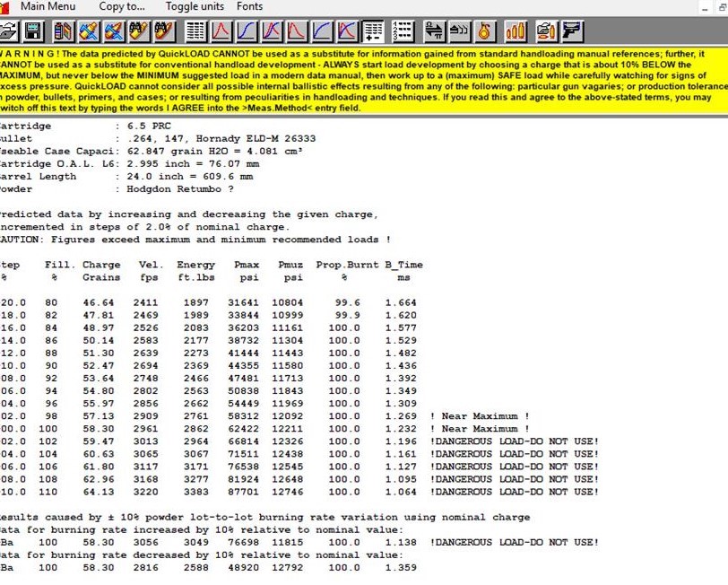Open the powder cans and books icon

point(63,31)
